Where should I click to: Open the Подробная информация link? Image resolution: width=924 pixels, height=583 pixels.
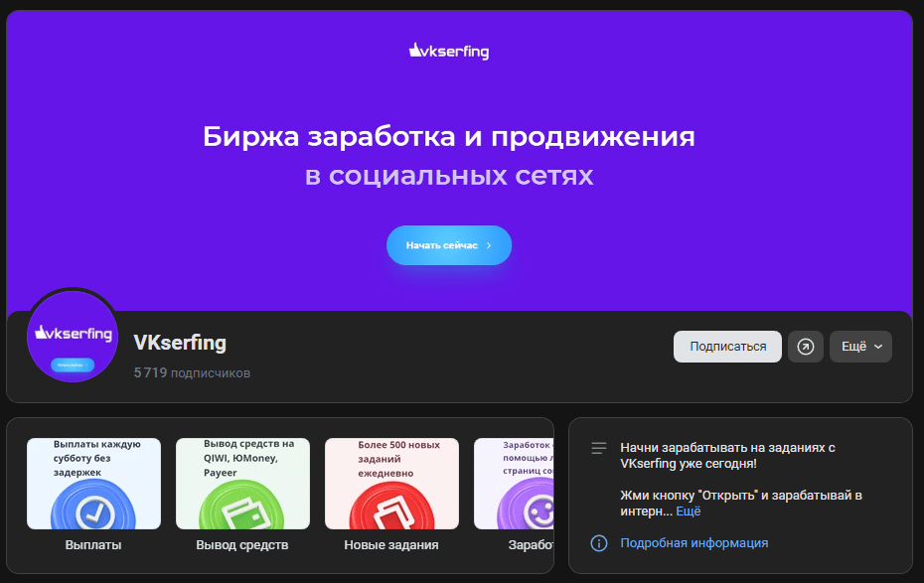click(x=694, y=543)
